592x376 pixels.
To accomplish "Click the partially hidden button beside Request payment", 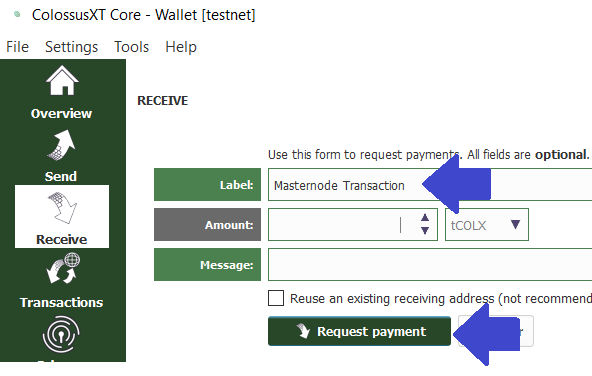I will click(496, 331).
